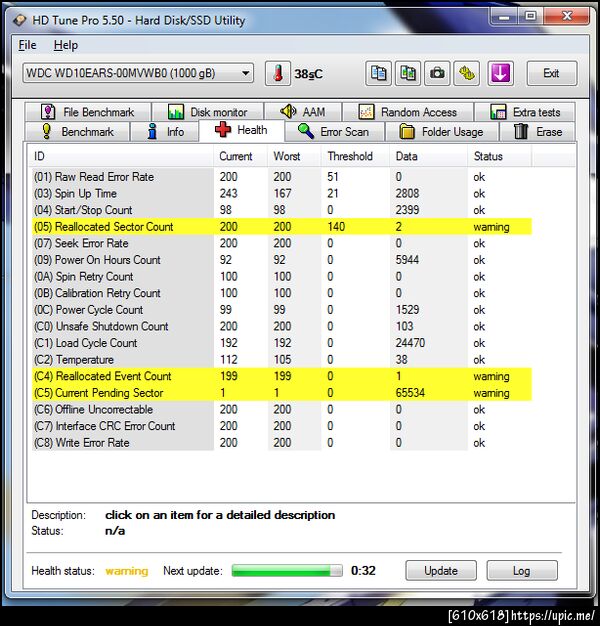
Task: Open the options gear toolbar icon
Action: (x=467, y=73)
